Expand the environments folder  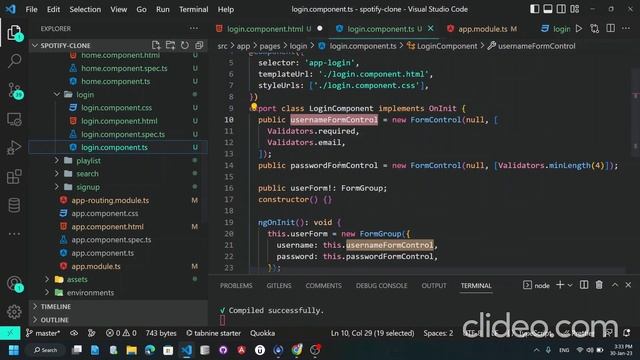(x=47, y=293)
